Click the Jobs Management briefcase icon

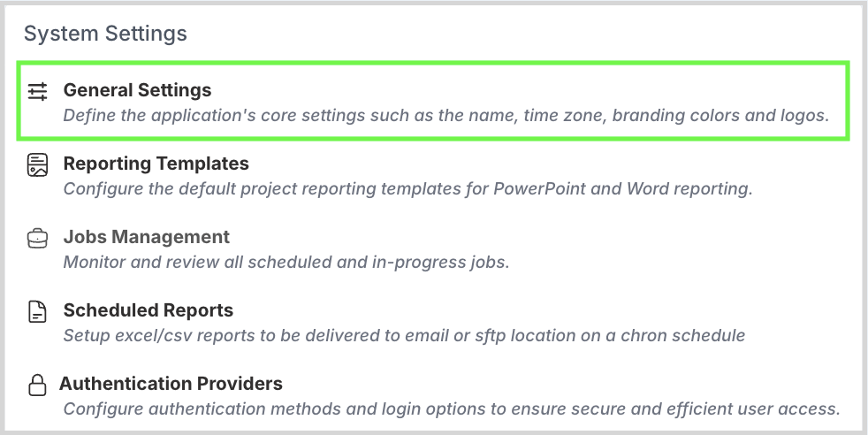tap(37, 238)
